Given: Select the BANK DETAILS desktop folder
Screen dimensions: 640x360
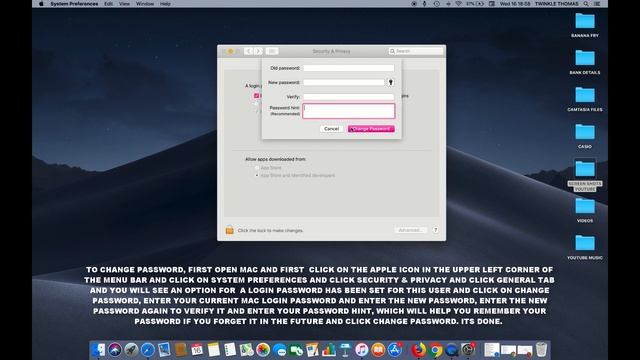Looking at the screenshot, I should [x=585, y=62].
